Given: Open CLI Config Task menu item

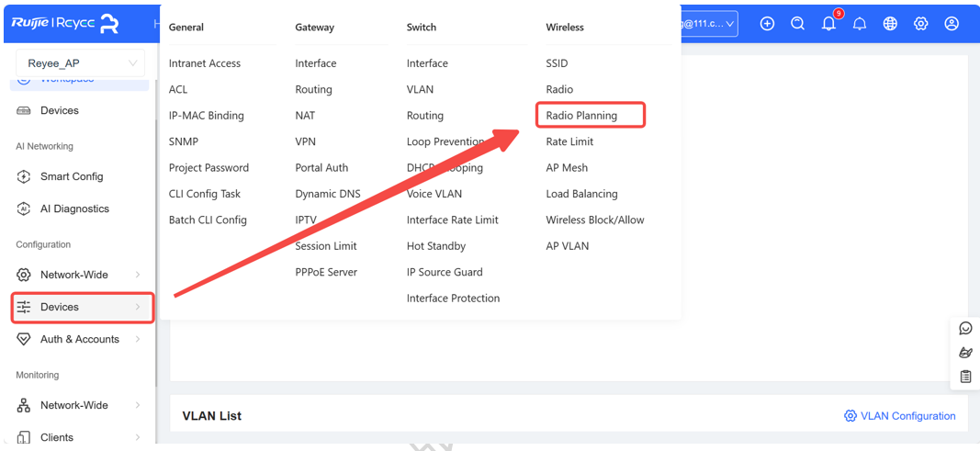Looking at the screenshot, I should [205, 194].
